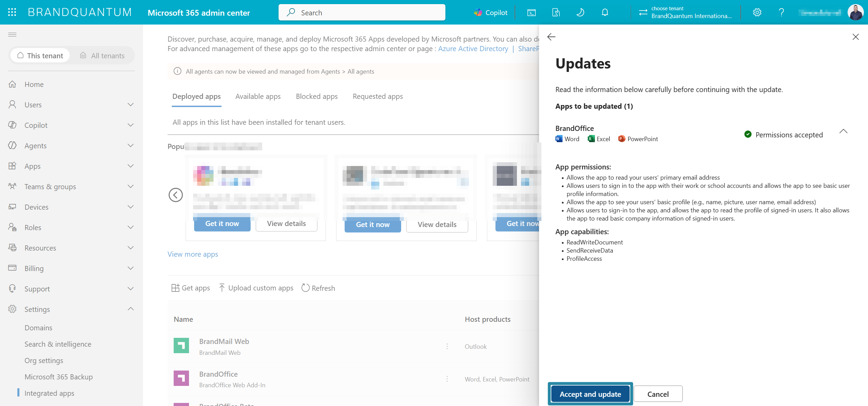Viewport: 868px width, 406px height.
Task: Click the Home icon in the sidebar
Action: [12, 84]
